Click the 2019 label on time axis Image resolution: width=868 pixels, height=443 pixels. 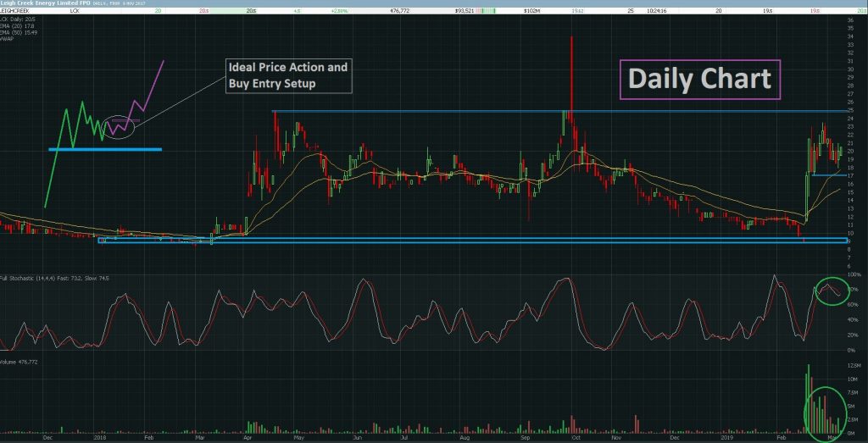coord(725,436)
